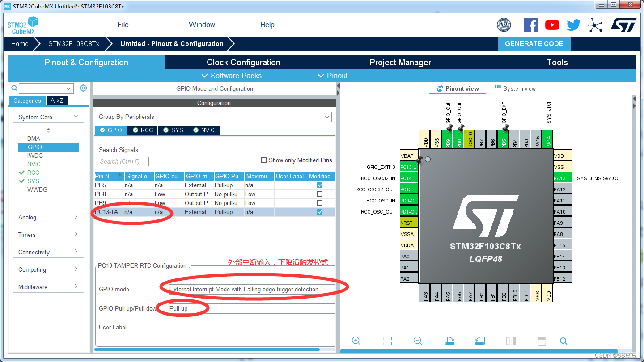Open GPIO Pull-up/Pull-down dropdown
644x362 pixels.
[x=252, y=308]
